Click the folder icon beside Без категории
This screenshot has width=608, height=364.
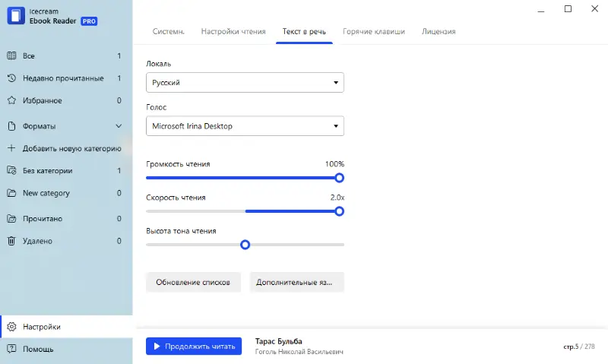pos(11,170)
